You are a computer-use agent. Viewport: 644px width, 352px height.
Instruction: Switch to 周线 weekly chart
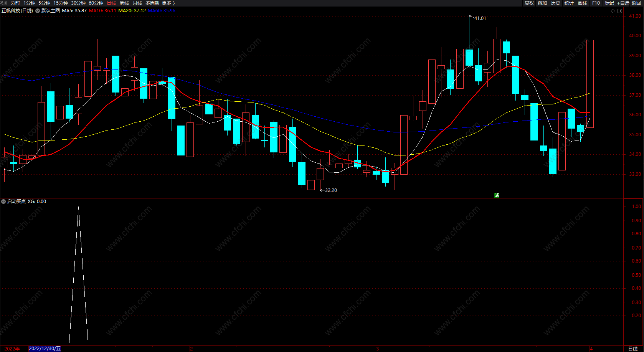click(124, 3)
